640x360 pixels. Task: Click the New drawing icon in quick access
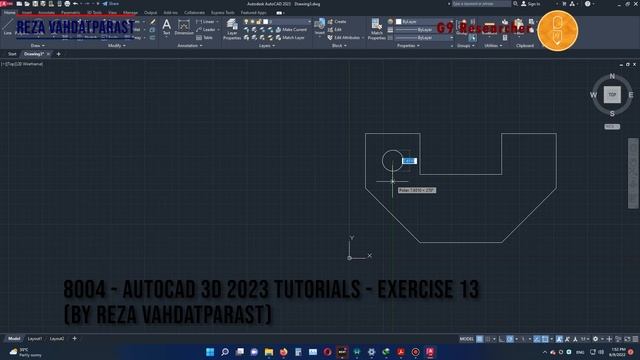(19, 4)
